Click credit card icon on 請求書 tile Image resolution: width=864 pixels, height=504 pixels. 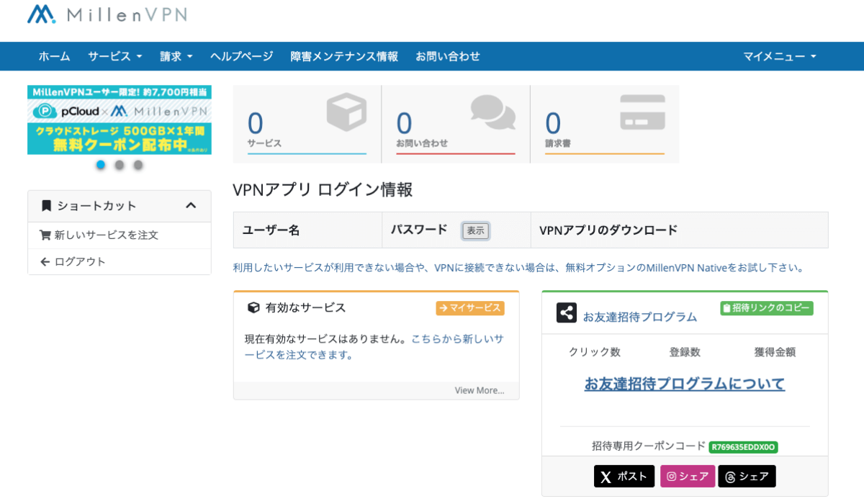(643, 112)
